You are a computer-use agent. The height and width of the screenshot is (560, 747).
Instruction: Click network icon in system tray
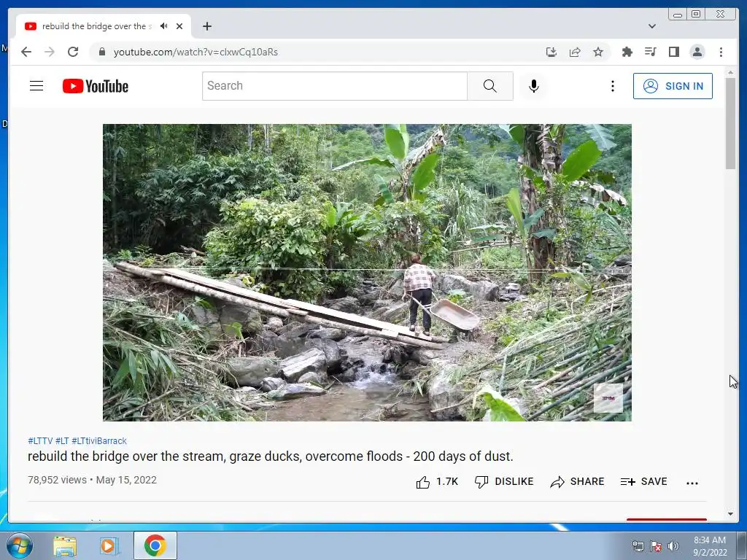point(638,546)
